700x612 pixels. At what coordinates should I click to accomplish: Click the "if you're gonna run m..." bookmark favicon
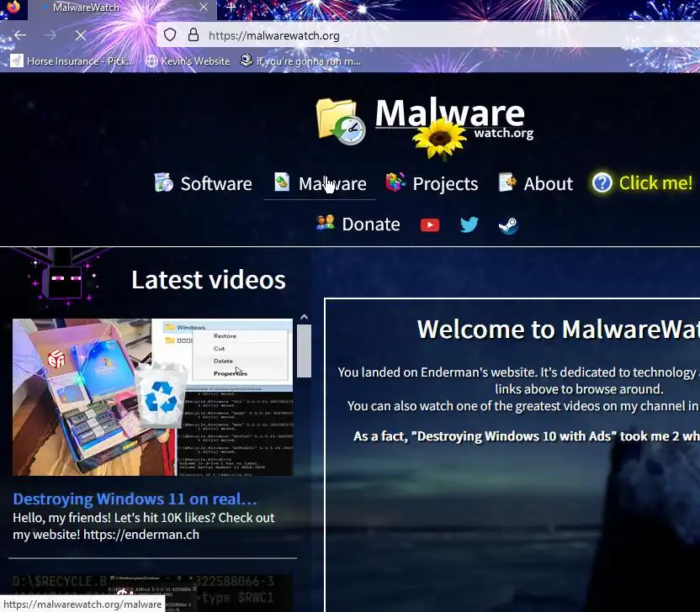246,61
